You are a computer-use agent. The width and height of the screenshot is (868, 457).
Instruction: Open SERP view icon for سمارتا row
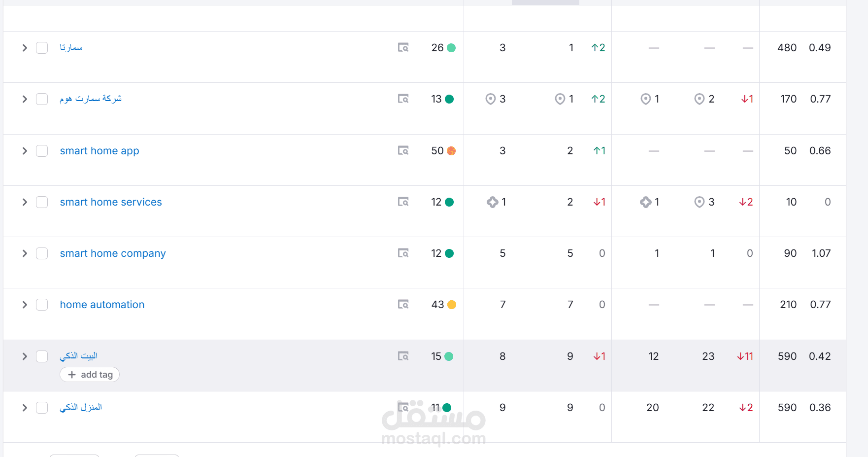pyautogui.click(x=403, y=48)
